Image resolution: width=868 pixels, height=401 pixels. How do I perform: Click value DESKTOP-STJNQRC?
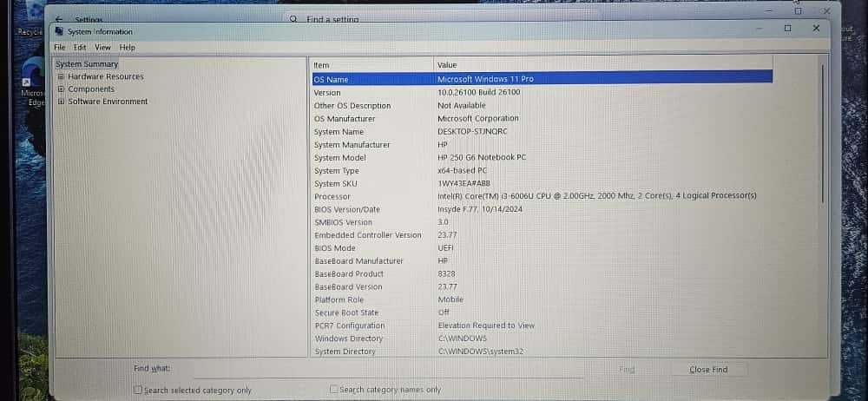(472, 131)
